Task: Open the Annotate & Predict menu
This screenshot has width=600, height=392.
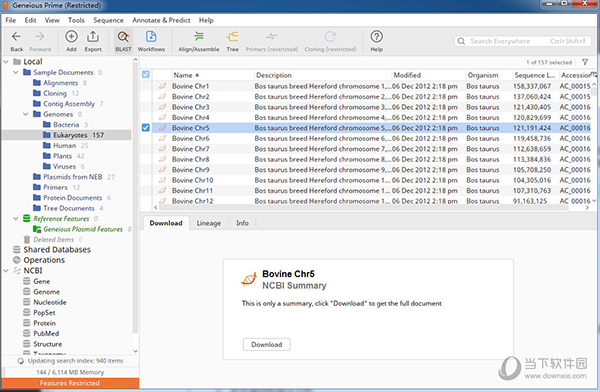Action: [161, 20]
